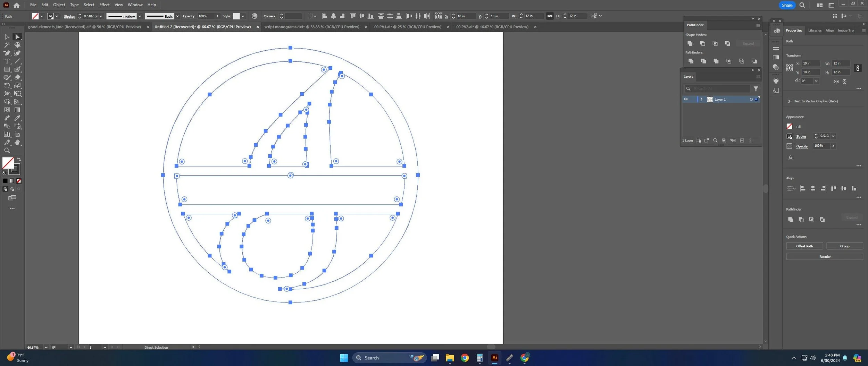This screenshot has height=366, width=868.
Task: Swap fill and stroke arrows in toolbar
Action: click(x=19, y=159)
